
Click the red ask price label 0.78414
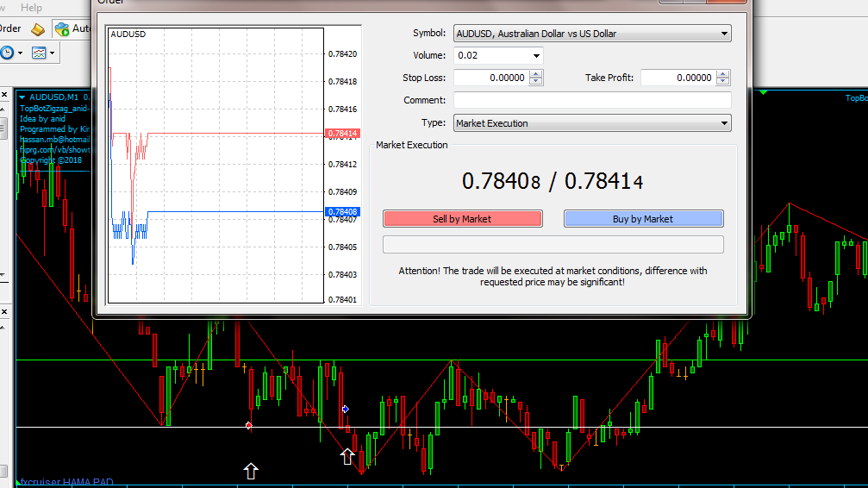342,133
